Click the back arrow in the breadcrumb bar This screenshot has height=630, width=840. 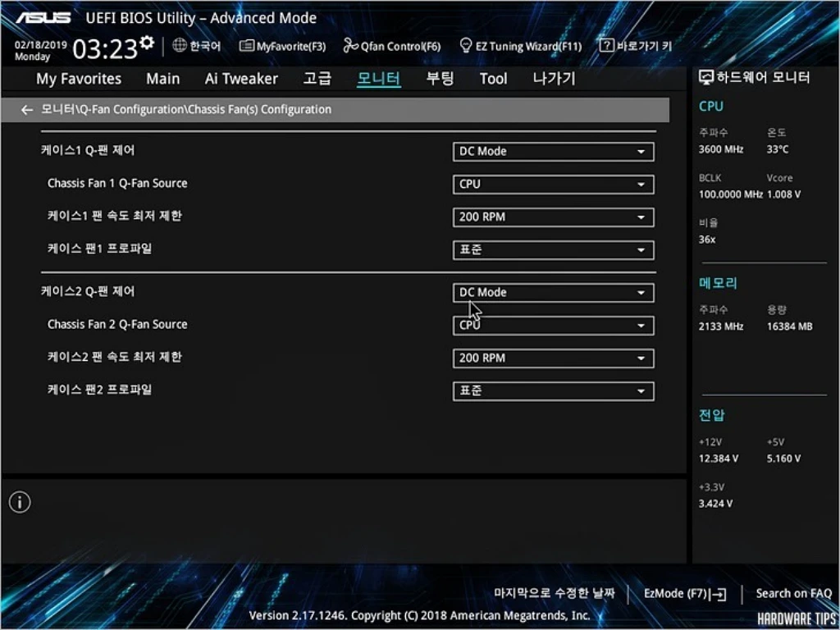[27, 110]
